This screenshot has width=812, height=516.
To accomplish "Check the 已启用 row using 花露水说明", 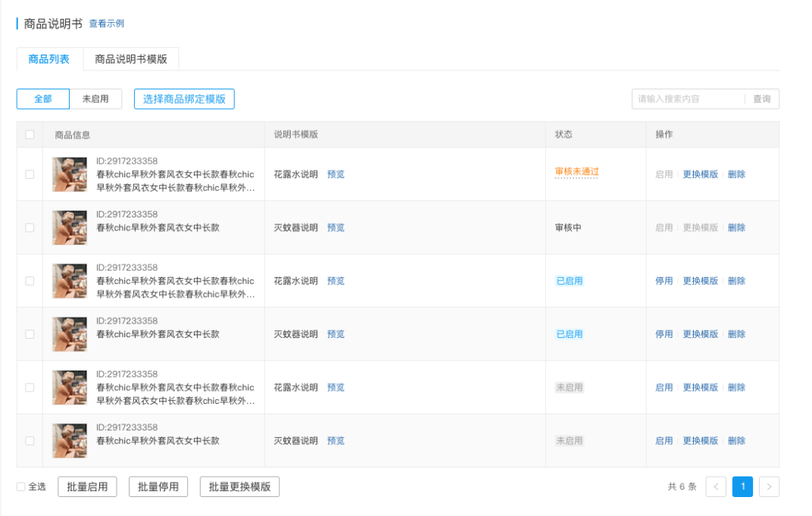I will [x=30, y=281].
